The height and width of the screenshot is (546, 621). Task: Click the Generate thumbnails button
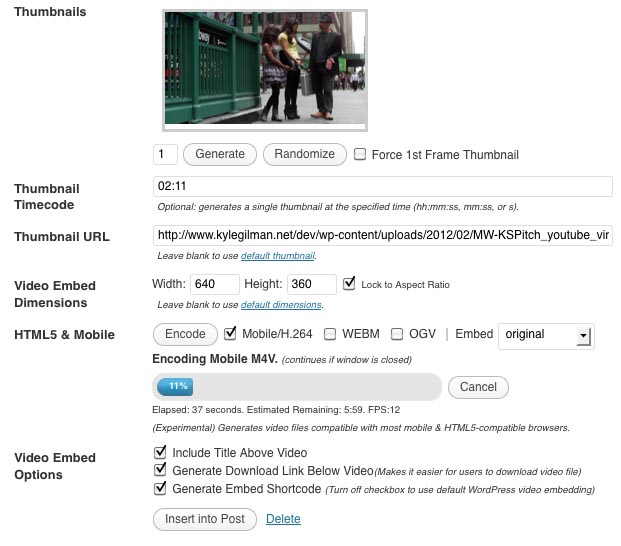point(220,154)
